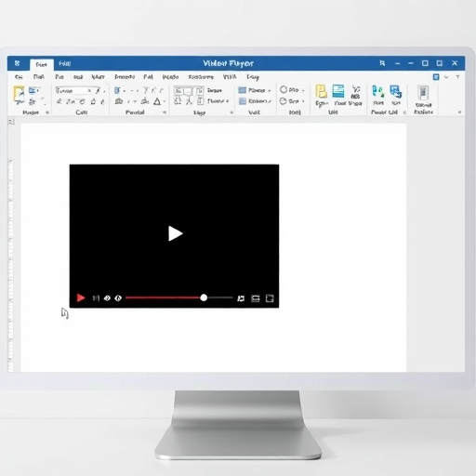Click the red played portion of the video progress bar
476x476 pixels.
point(163,297)
